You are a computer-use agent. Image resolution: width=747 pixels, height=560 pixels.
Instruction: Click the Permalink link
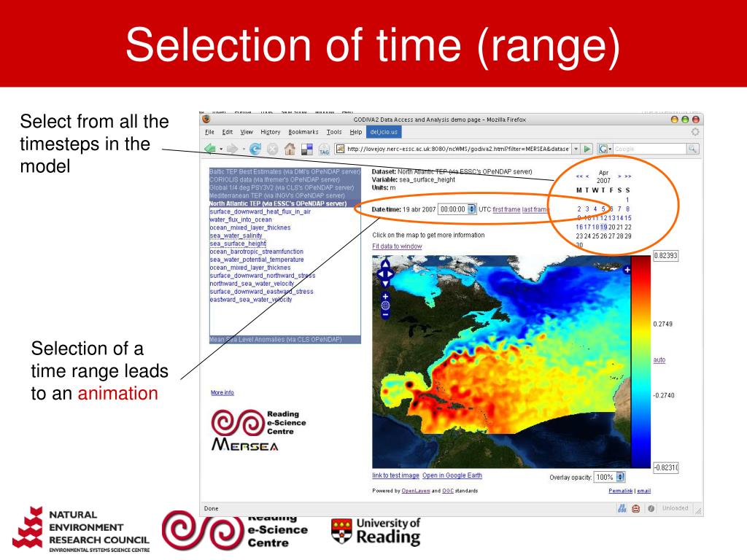(x=620, y=491)
